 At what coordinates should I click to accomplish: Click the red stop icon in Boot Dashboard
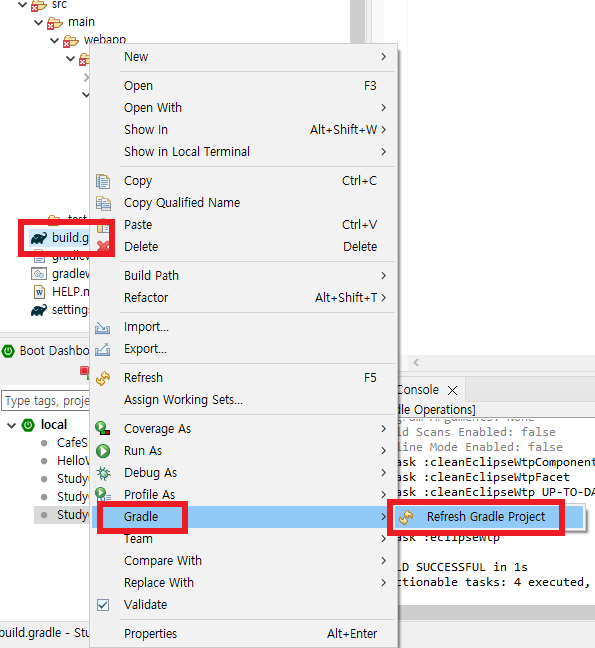pos(84,371)
